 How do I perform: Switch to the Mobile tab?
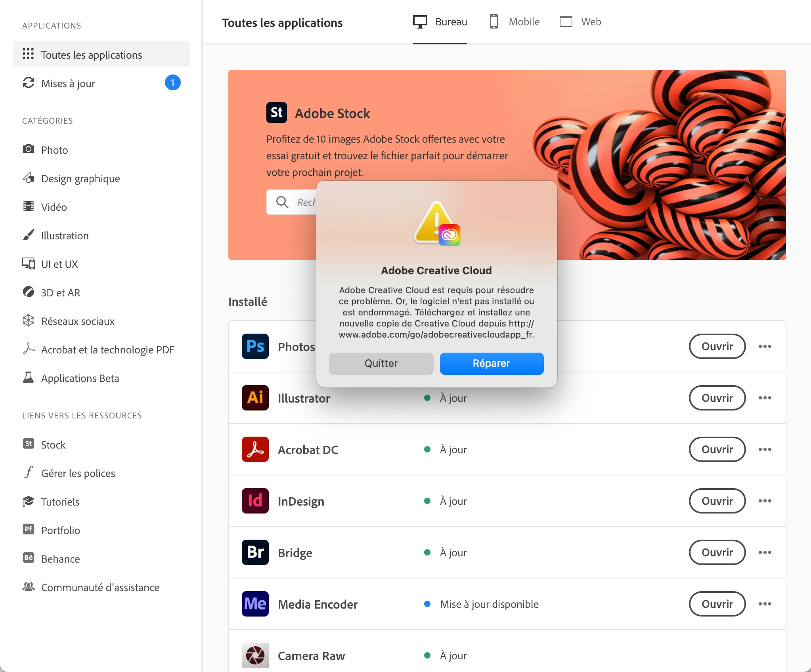[515, 22]
